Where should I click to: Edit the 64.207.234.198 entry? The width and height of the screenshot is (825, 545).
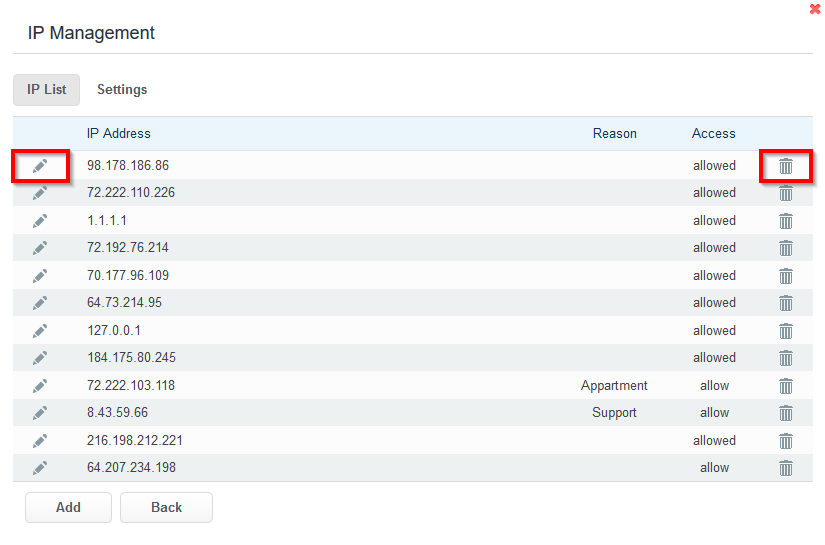(x=40, y=468)
